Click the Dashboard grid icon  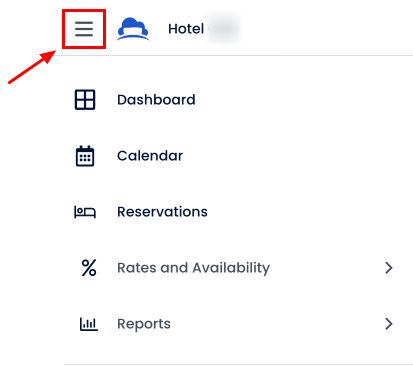pyautogui.click(x=85, y=100)
